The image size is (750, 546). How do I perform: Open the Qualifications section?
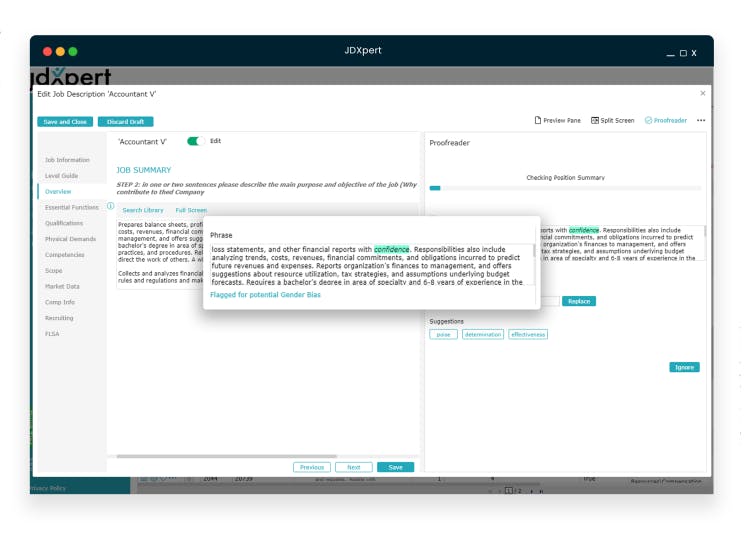pos(64,223)
